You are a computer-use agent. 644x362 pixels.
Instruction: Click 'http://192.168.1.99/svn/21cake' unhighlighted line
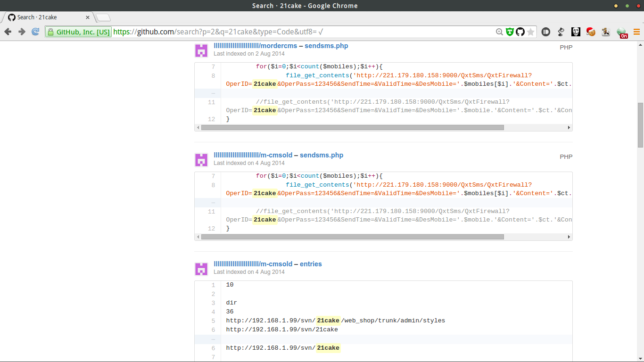coord(282,329)
